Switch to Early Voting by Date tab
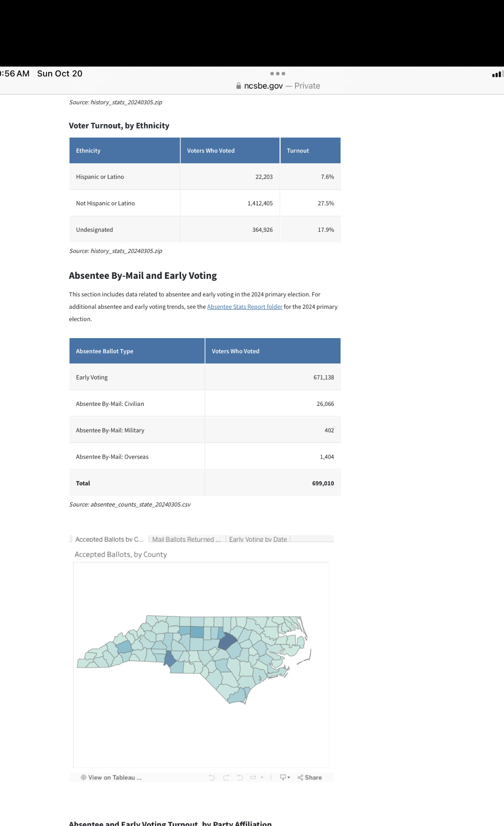504x826 pixels. [x=258, y=539]
